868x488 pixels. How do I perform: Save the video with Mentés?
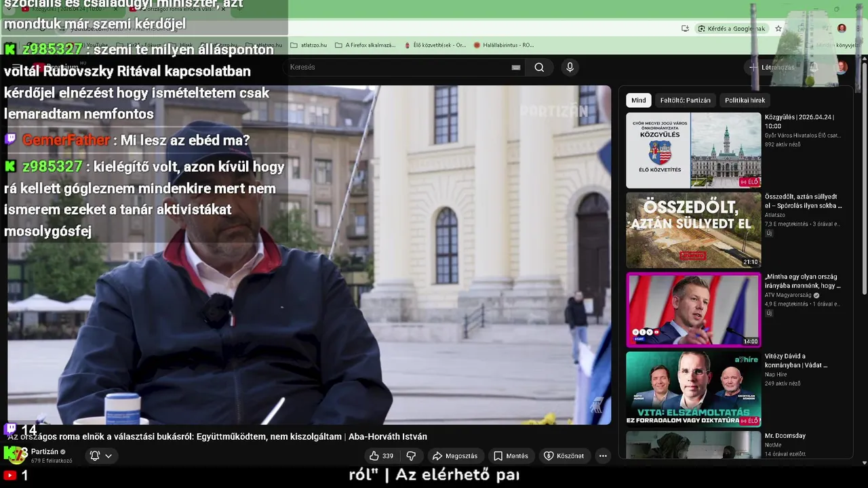click(x=511, y=456)
